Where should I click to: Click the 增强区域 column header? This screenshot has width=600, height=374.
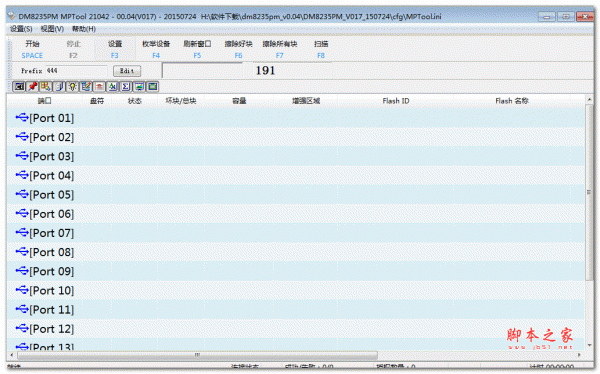[x=306, y=101]
